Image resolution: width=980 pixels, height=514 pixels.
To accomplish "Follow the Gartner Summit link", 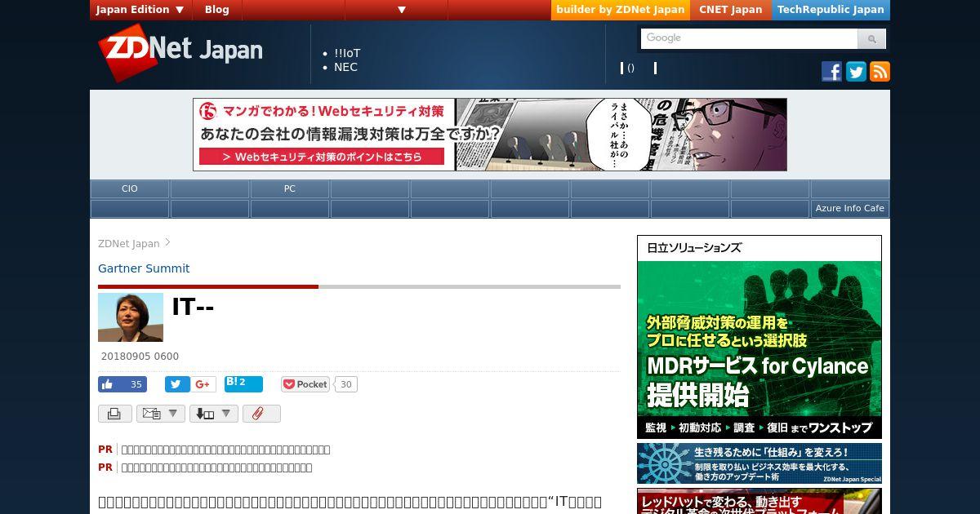I will (x=144, y=268).
